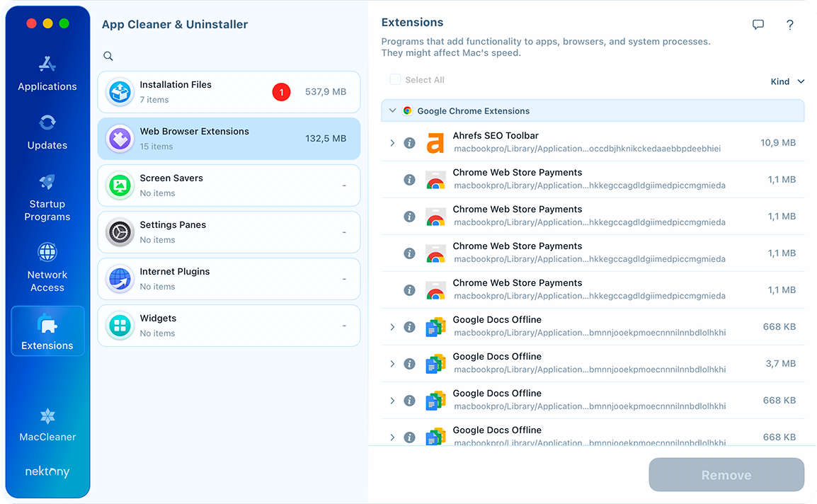817x504 pixels.
Task: Open MacCleaner from the sidebar
Action: (47, 425)
